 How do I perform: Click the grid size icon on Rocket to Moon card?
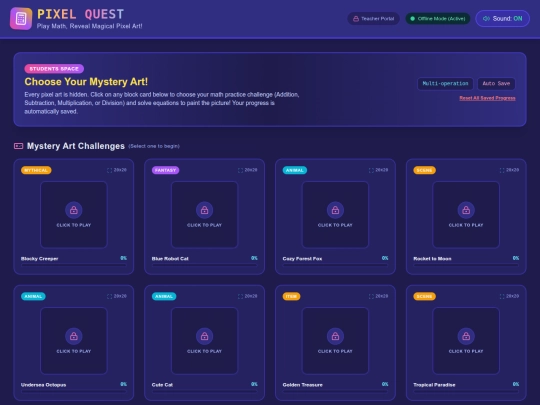[502, 170]
